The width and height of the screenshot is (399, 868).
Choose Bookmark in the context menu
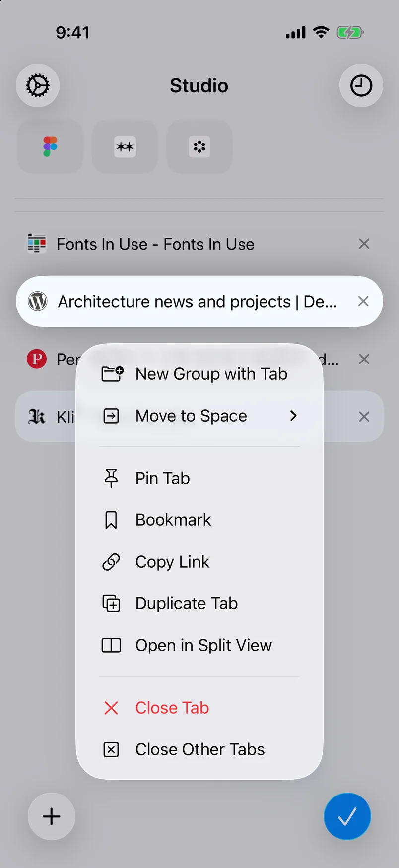coord(199,520)
